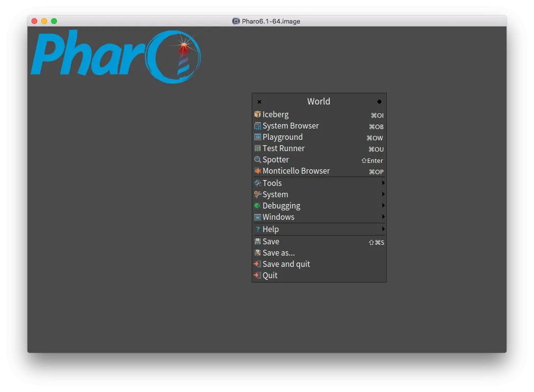Screen dimensions: 534x392
Task: Click the Save and quit arrow icon
Action: click(x=258, y=264)
